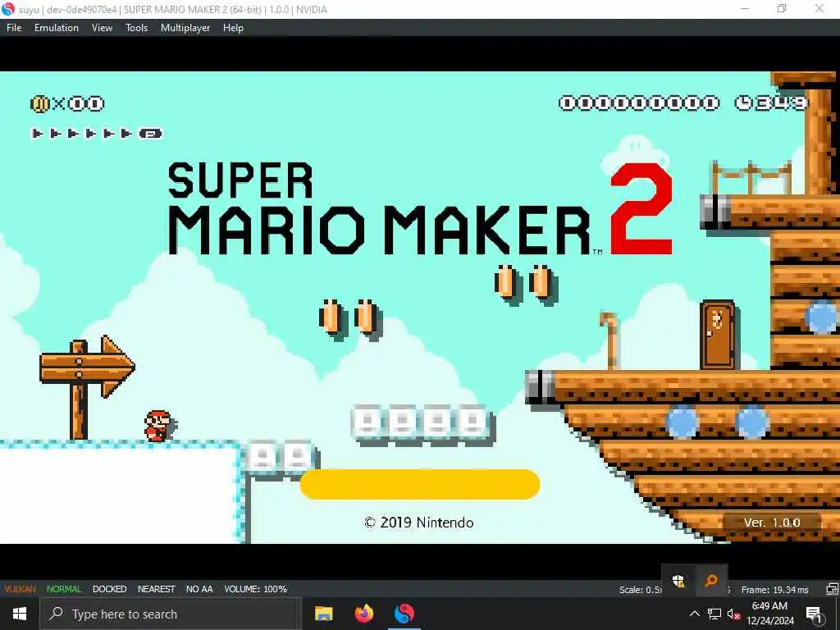Click the orange magnifier tray overflow icon
840x630 pixels.
click(711, 580)
